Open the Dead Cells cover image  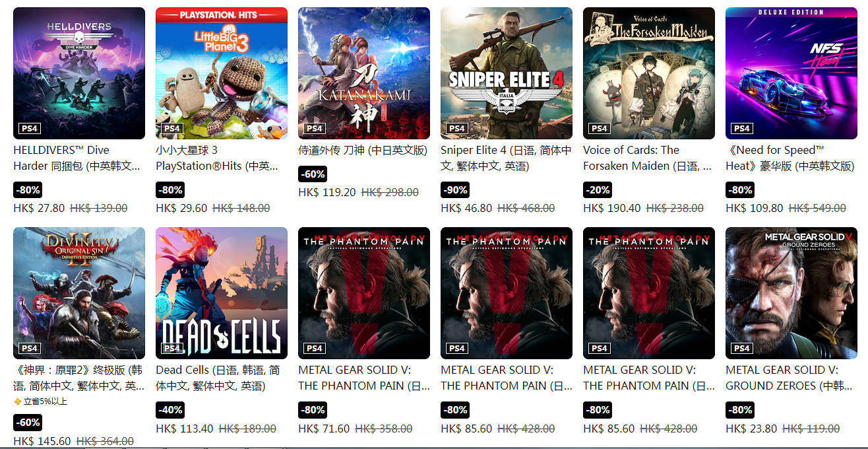click(222, 293)
